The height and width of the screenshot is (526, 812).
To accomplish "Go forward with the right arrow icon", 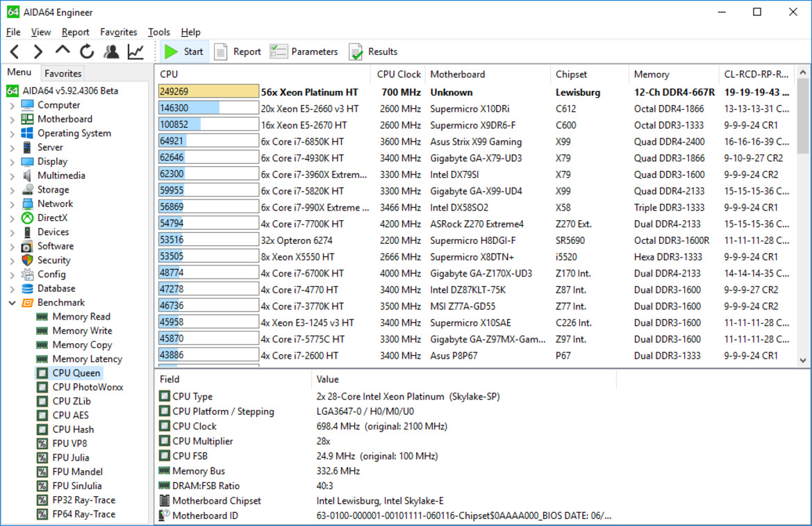I will (x=38, y=51).
